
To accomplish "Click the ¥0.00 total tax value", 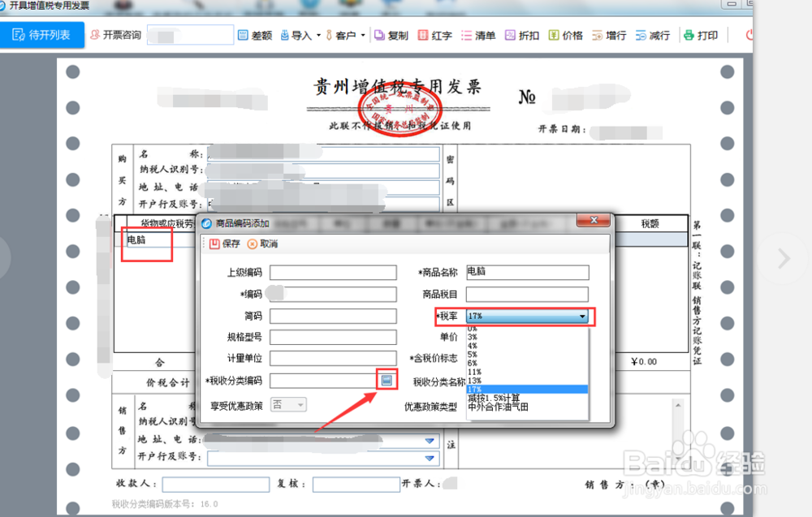I will click(x=644, y=362).
